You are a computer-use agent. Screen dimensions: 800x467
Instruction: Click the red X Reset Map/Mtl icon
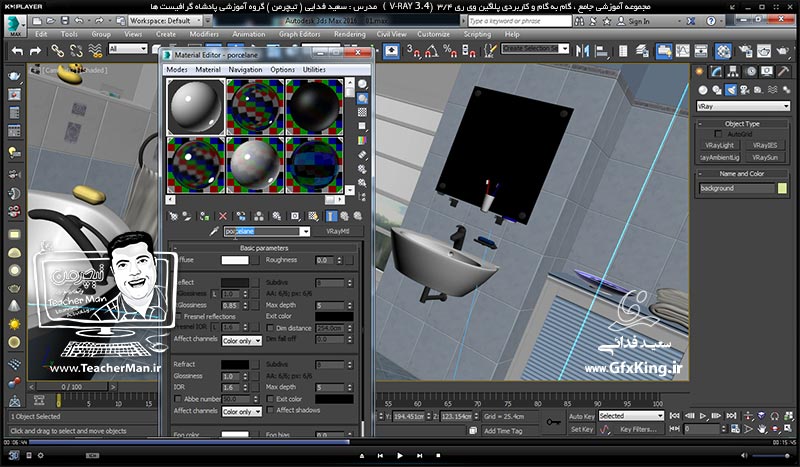pyautogui.click(x=222, y=216)
